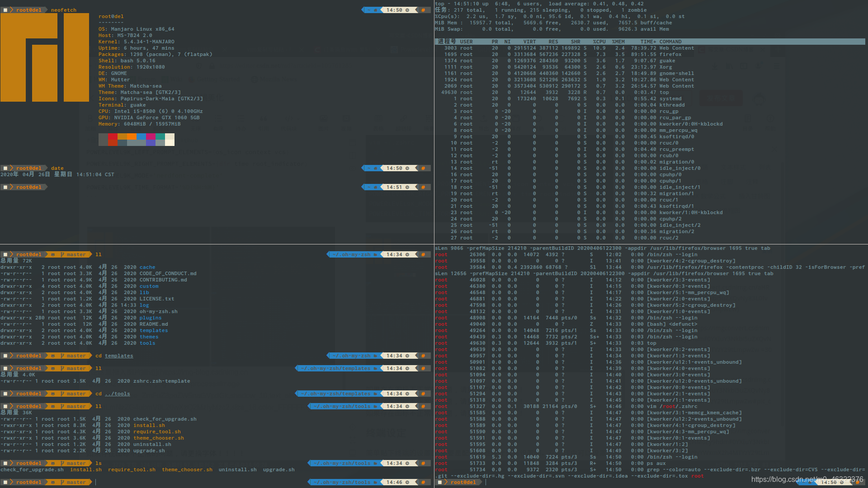Click the VIRT column header in top

coord(530,42)
